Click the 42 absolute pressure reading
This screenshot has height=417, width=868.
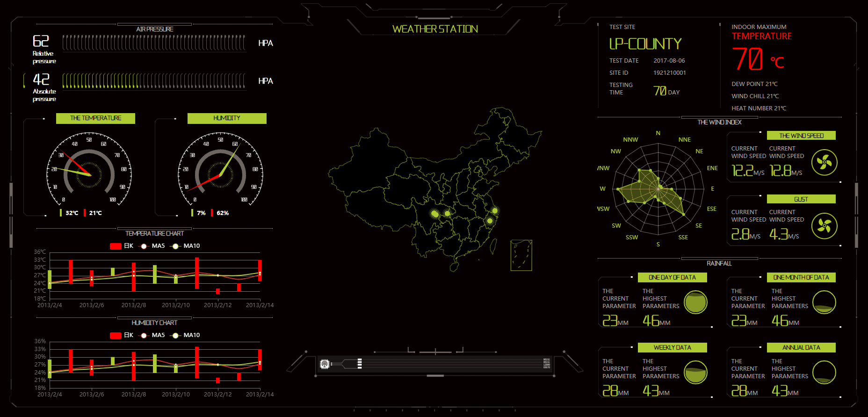[x=41, y=79]
